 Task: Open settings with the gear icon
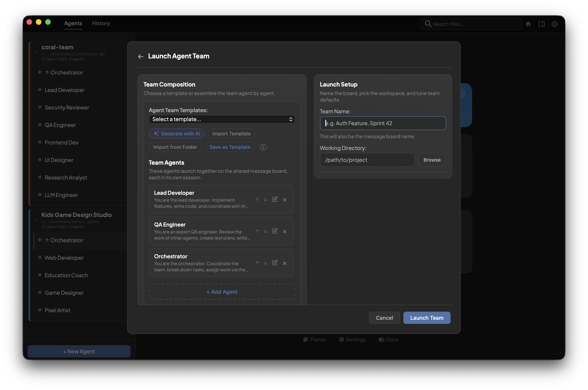555,24
